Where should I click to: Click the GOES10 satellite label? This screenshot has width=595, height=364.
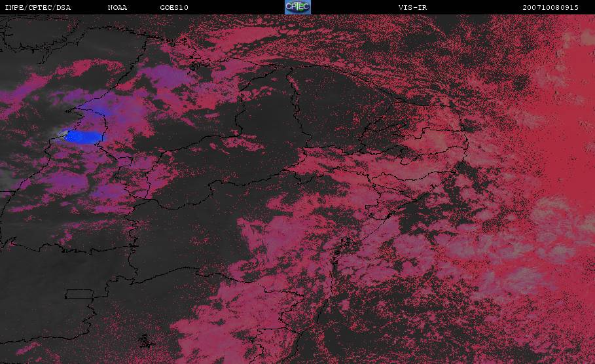click(174, 7)
